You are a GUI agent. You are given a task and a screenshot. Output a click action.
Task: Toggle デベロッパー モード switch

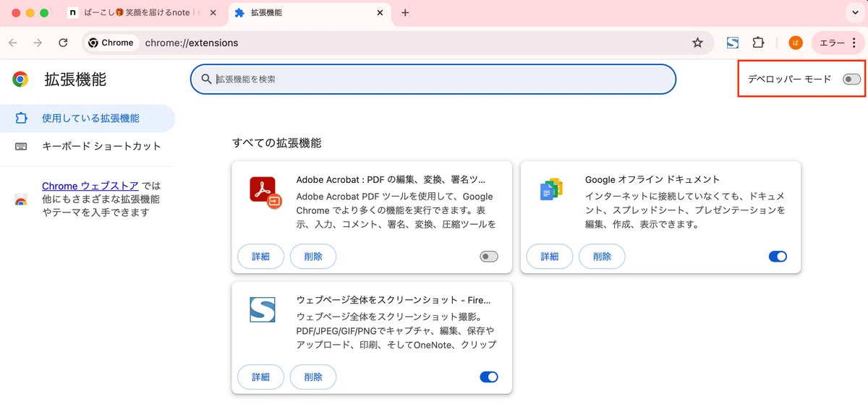tap(852, 79)
